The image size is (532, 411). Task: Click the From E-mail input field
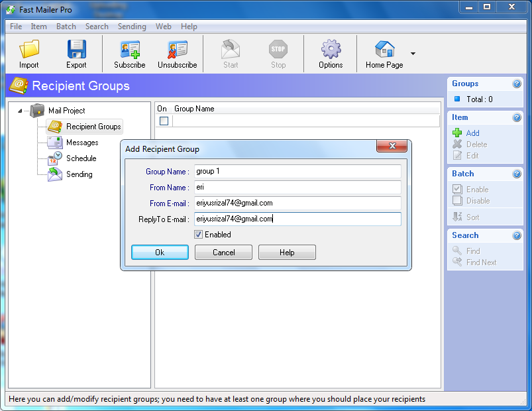(x=297, y=203)
